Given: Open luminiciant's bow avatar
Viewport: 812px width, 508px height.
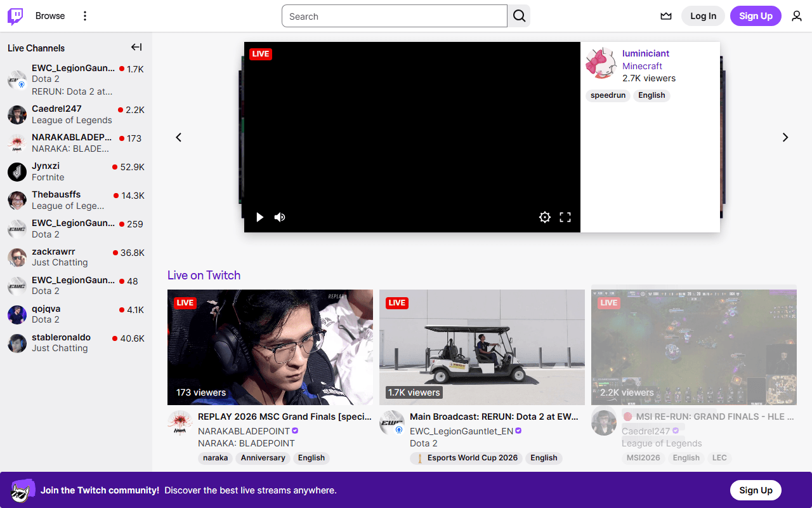Looking at the screenshot, I should coord(601,63).
